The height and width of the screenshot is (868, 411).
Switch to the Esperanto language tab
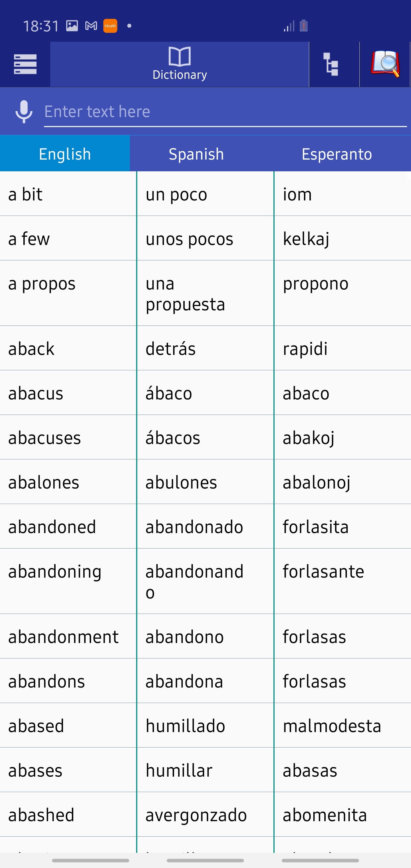tap(337, 154)
